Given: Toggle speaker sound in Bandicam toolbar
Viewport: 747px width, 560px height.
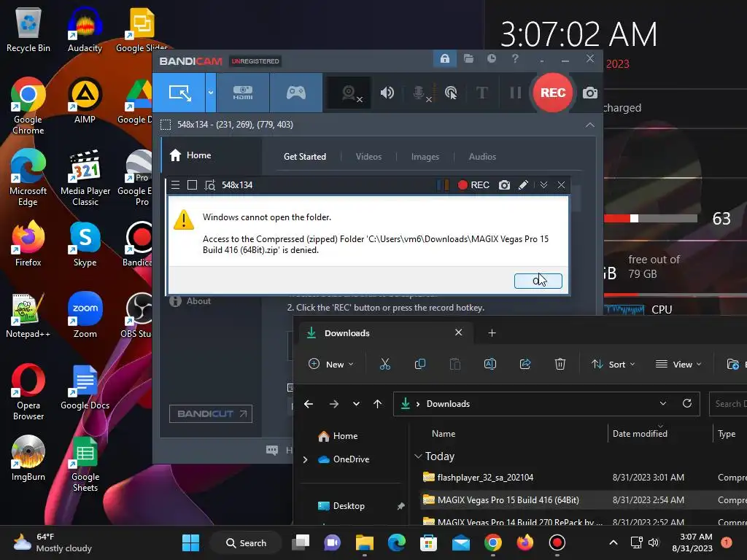Looking at the screenshot, I should point(387,93).
